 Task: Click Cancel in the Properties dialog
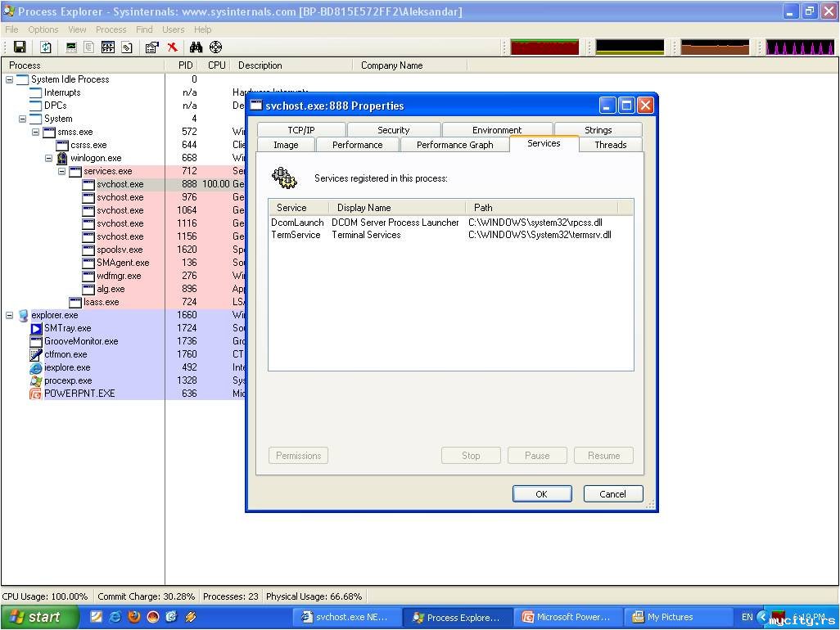(612, 494)
